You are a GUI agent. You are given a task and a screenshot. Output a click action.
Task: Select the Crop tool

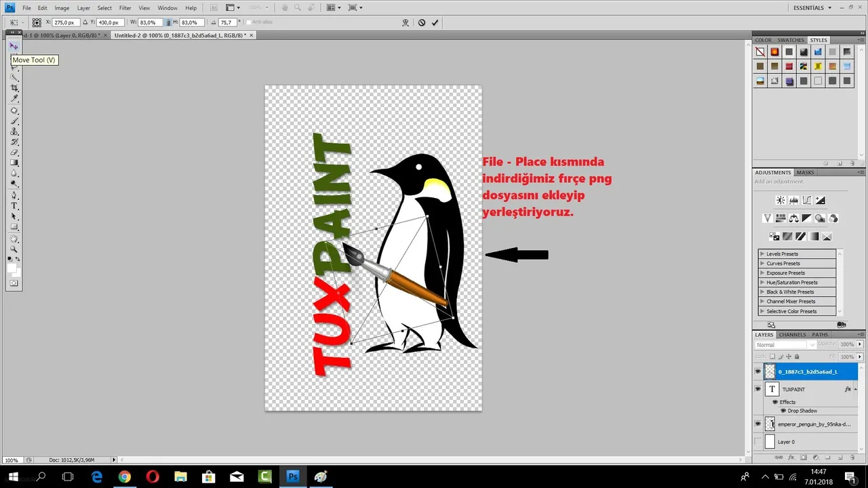[x=14, y=88]
